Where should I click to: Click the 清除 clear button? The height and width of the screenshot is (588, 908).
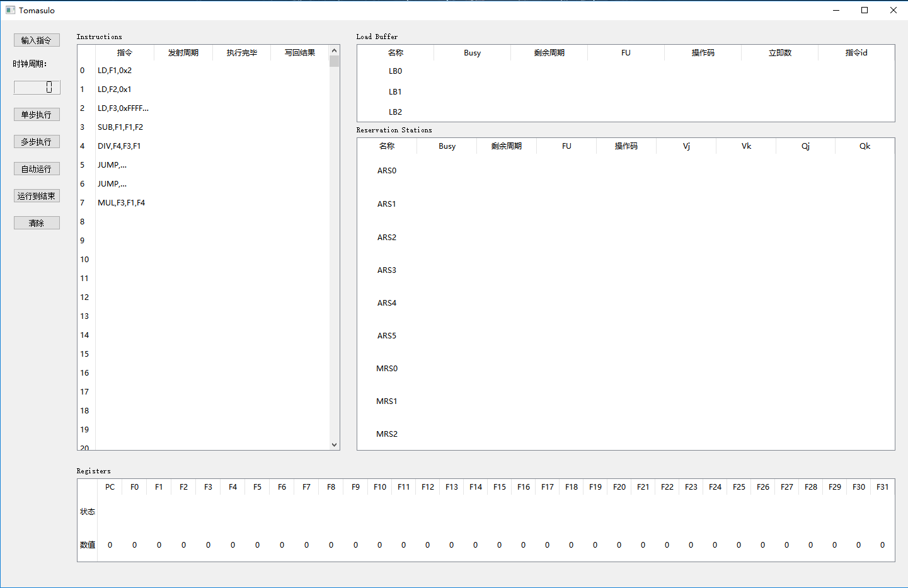coord(37,223)
